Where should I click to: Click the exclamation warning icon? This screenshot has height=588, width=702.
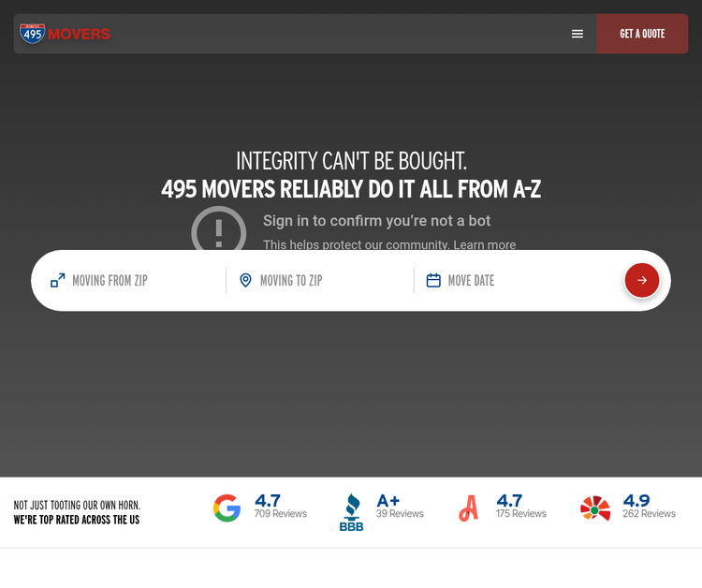pos(218,228)
